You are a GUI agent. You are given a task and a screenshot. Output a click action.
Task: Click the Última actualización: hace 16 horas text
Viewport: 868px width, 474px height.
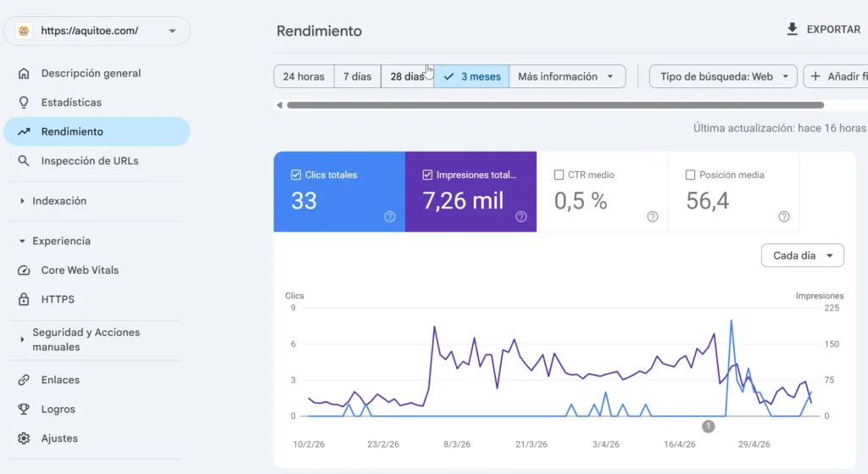pyautogui.click(x=780, y=128)
